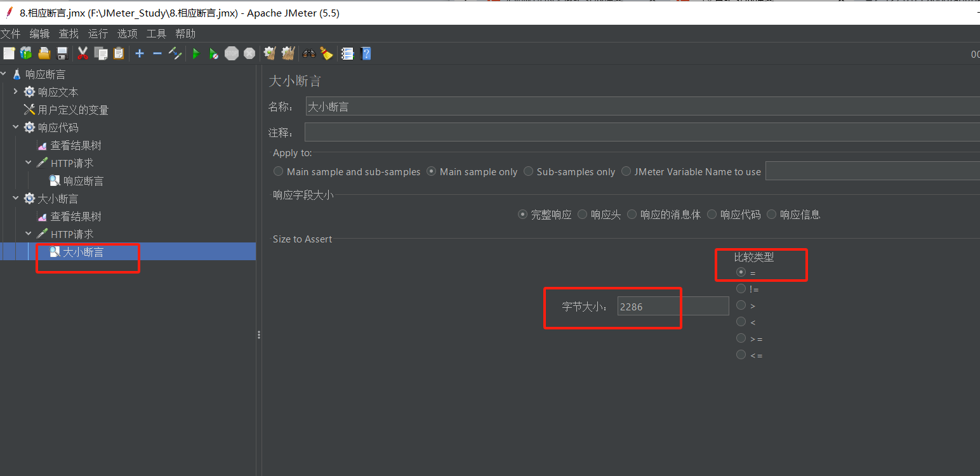This screenshot has height=476, width=980.
Task: Choose 完整响应 response field size
Action: (545, 215)
